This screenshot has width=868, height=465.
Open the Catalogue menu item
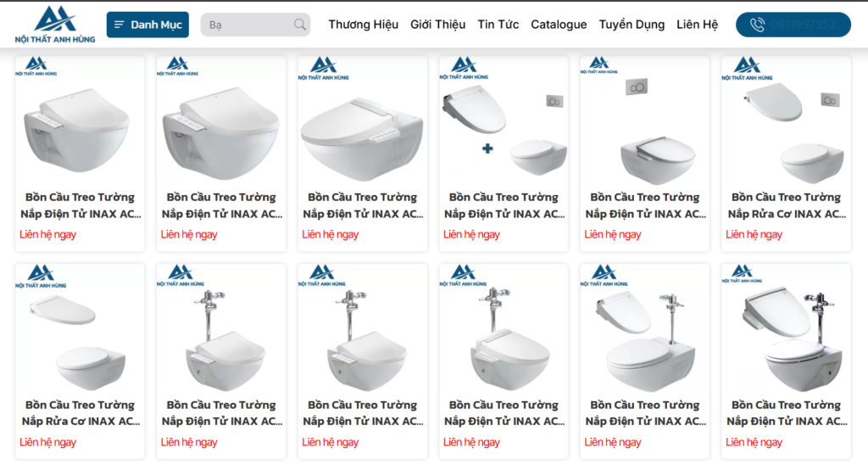click(x=559, y=25)
